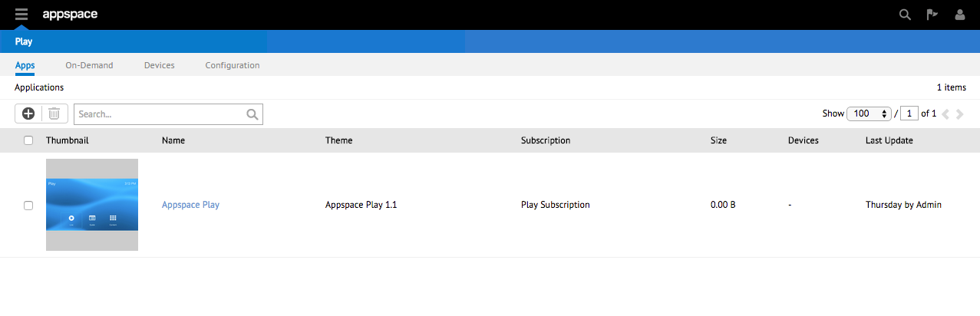This screenshot has height=316, width=980.
Task: Click the 1 items count label
Action: tap(952, 87)
